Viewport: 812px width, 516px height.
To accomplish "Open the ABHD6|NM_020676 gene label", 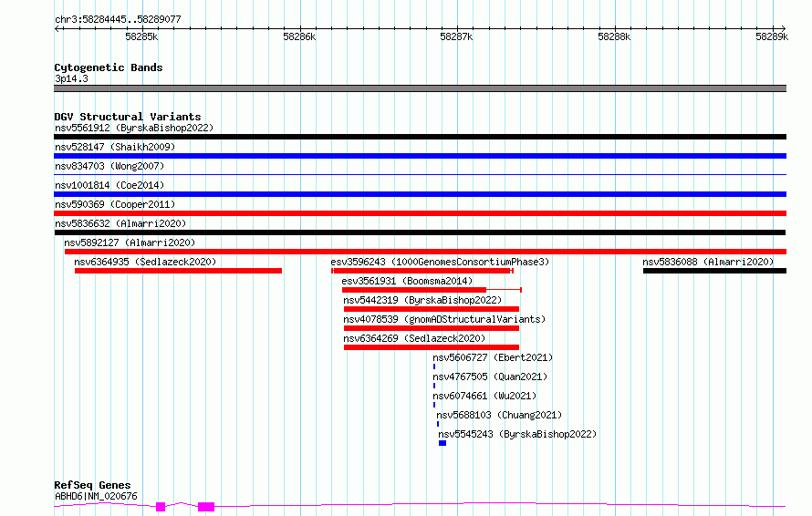I will click(x=96, y=496).
